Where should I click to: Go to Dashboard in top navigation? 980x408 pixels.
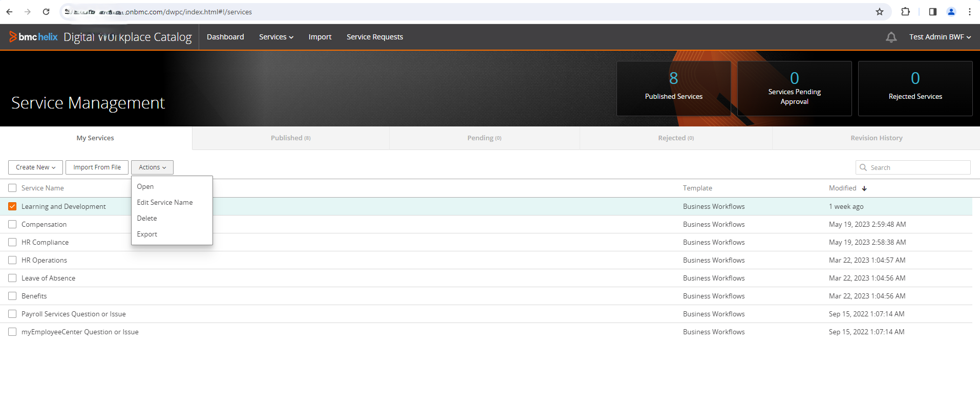click(x=225, y=37)
